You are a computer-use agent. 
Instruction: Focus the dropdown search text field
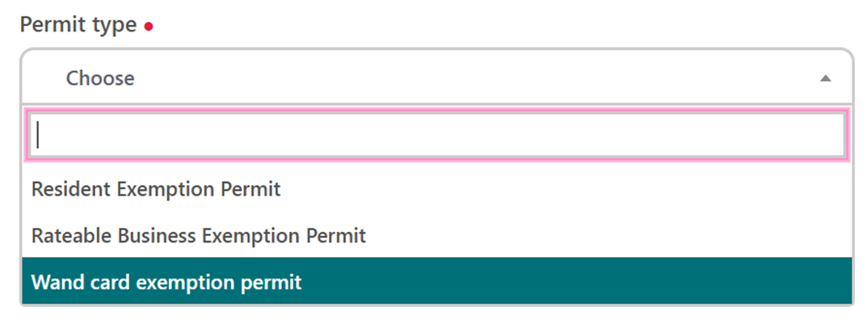(436, 135)
